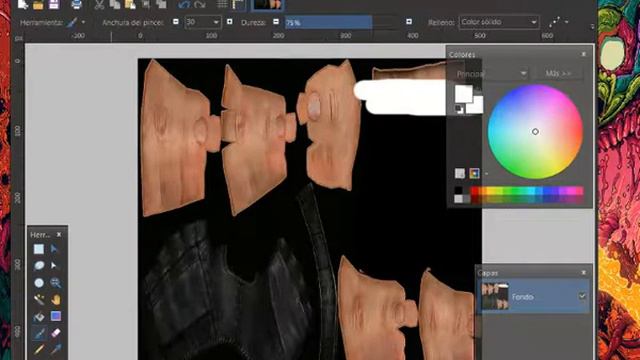Click the Redo arrow icon
640x360 pixels.
coord(200,4)
